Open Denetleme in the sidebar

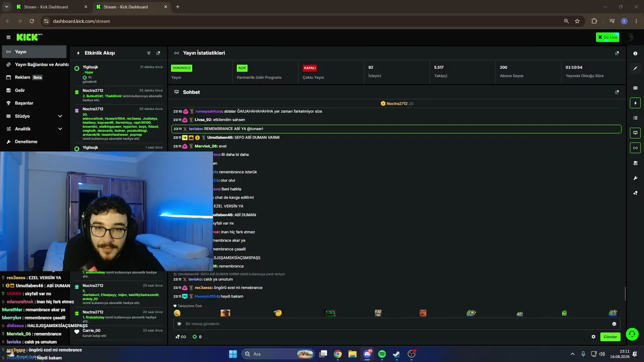tap(34, 142)
